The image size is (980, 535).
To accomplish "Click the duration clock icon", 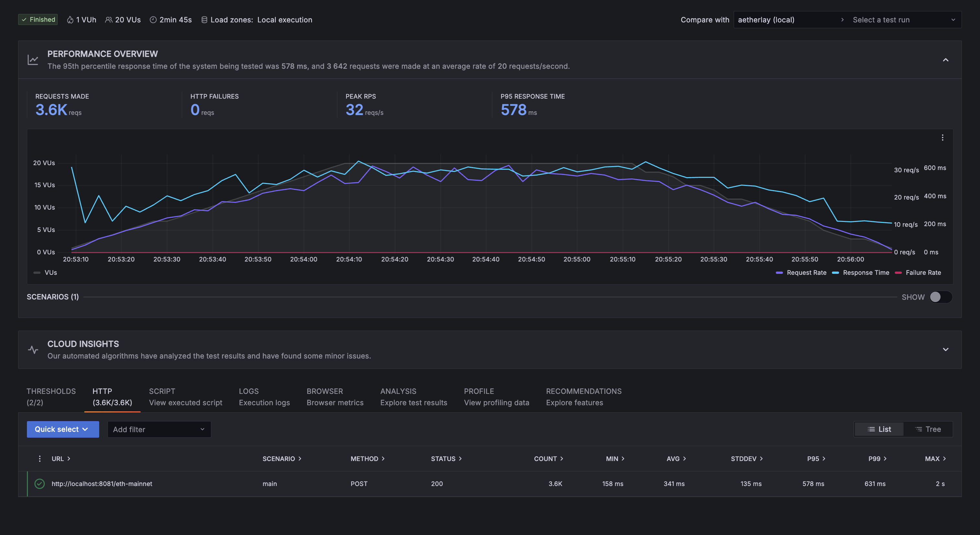I will click(x=153, y=20).
